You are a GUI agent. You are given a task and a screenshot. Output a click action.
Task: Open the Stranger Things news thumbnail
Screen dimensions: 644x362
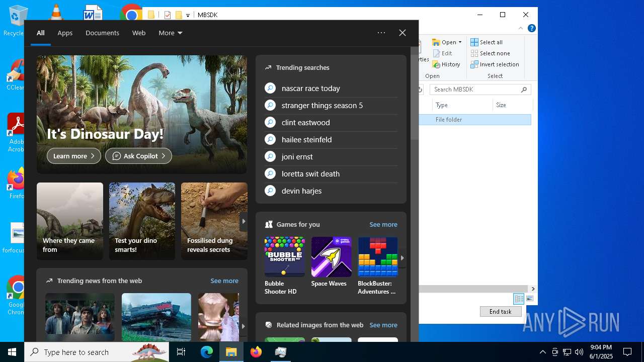point(80,317)
